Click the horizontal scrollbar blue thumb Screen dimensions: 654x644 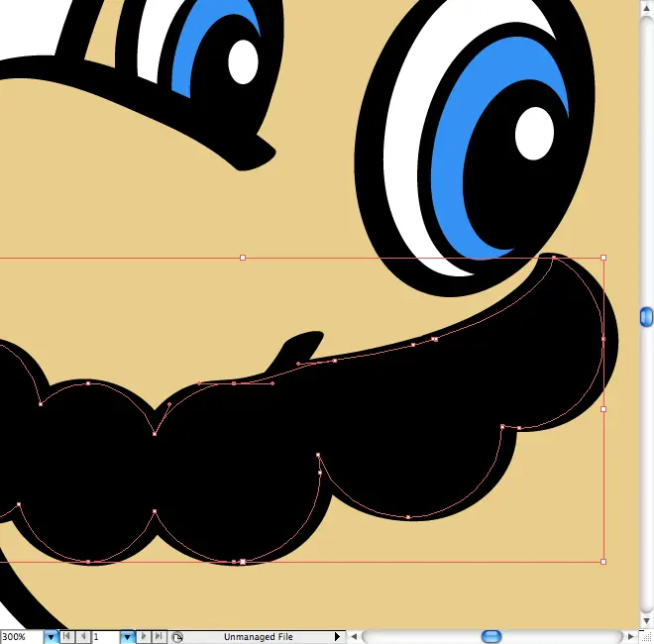click(x=491, y=636)
